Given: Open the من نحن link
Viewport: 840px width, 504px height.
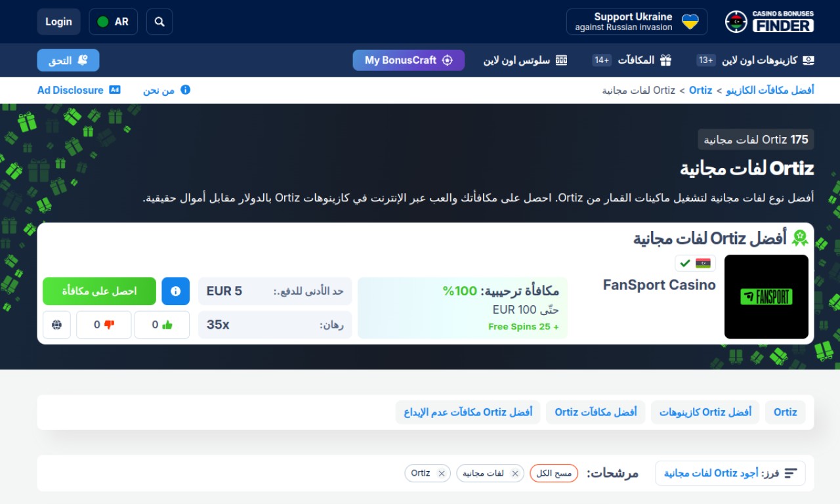Looking at the screenshot, I should (167, 90).
